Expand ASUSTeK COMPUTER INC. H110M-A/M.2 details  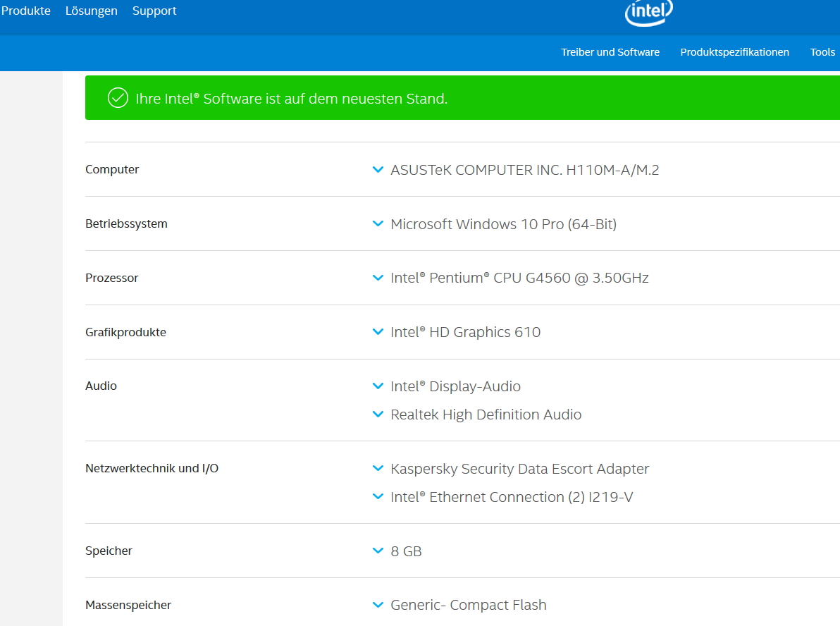(378, 170)
